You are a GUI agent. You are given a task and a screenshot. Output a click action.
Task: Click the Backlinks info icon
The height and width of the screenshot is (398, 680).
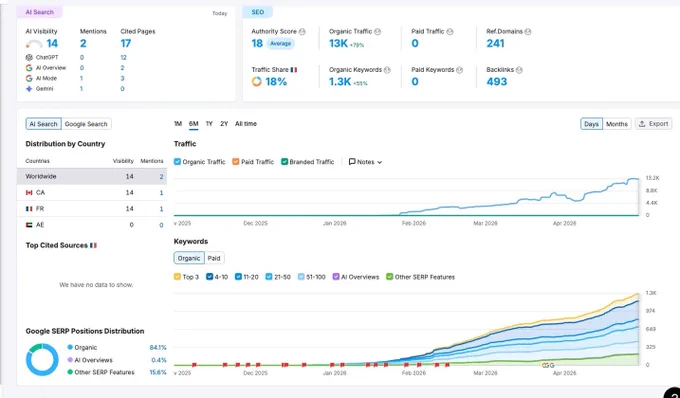coord(519,70)
